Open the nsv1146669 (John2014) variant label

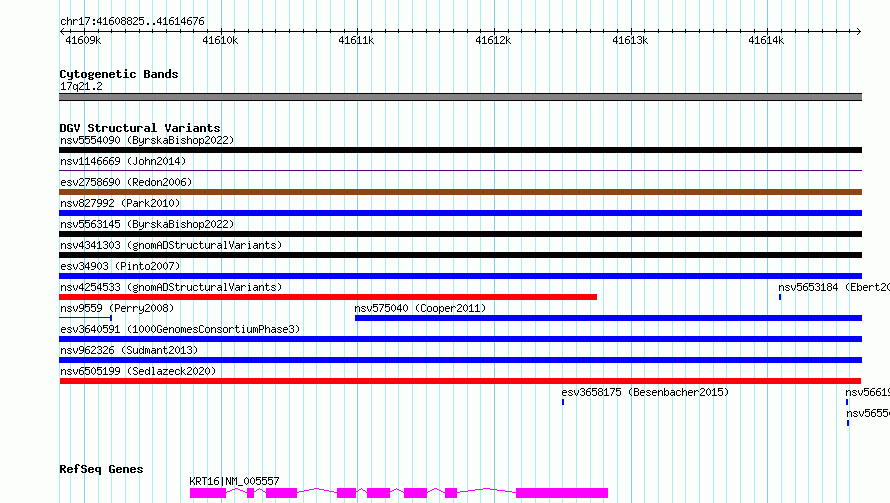[x=123, y=161]
